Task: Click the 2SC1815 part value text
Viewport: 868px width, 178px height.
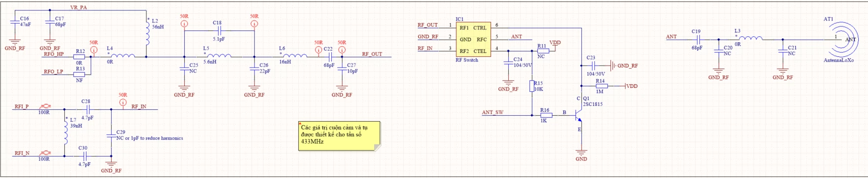Action: [593, 104]
